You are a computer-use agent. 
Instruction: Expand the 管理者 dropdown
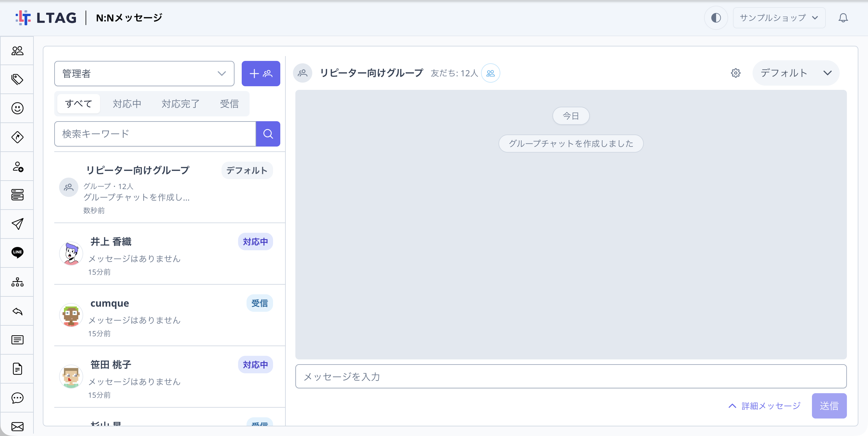coord(144,74)
